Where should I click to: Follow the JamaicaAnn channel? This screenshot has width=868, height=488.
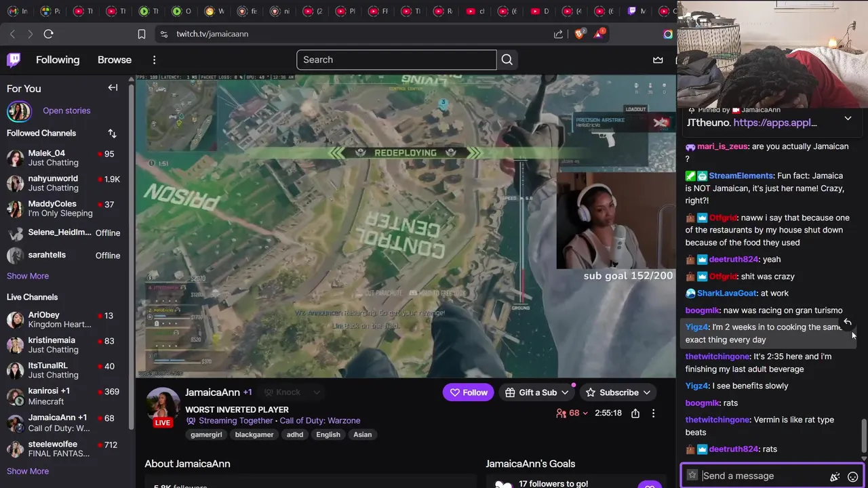[x=468, y=392]
